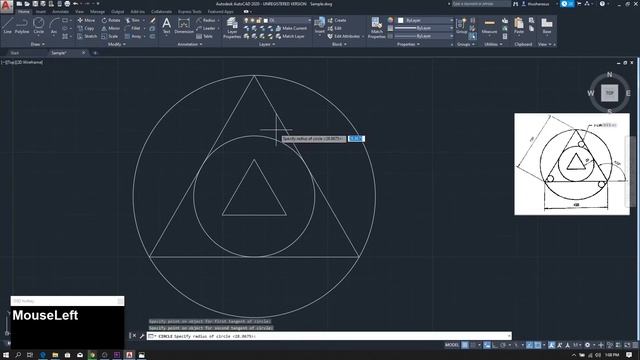Click the Stretch command

coord(87,36)
